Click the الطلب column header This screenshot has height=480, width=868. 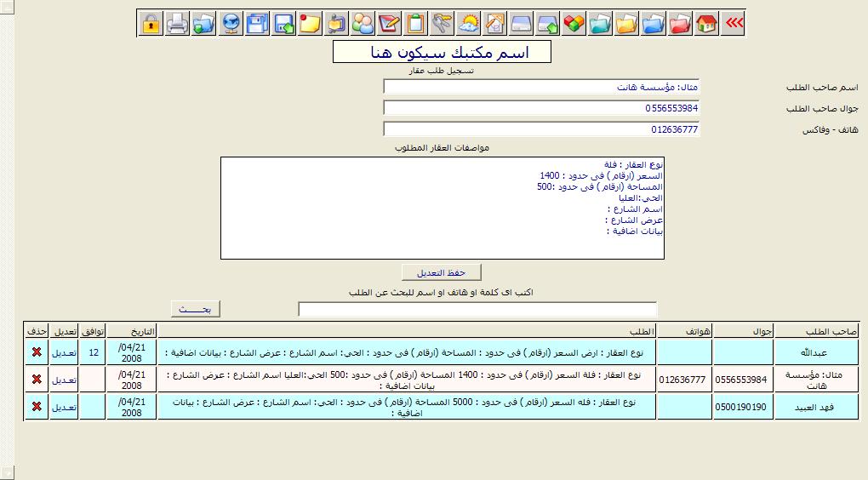[407, 331]
